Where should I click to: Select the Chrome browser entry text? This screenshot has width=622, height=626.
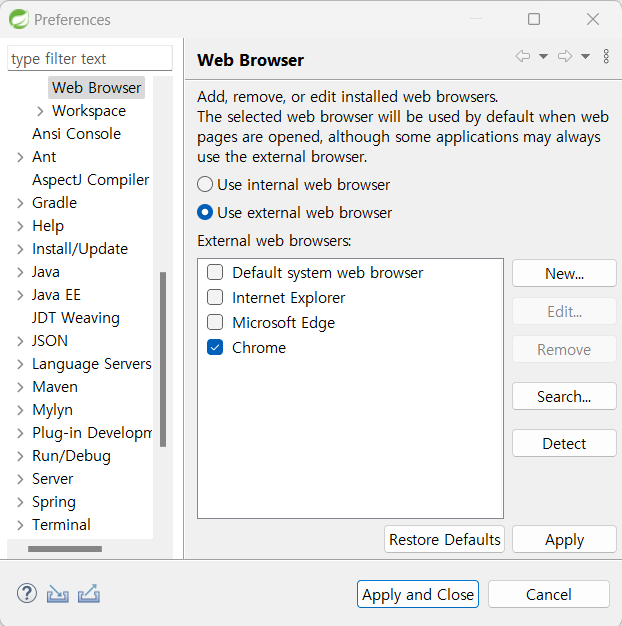(259, 348)
